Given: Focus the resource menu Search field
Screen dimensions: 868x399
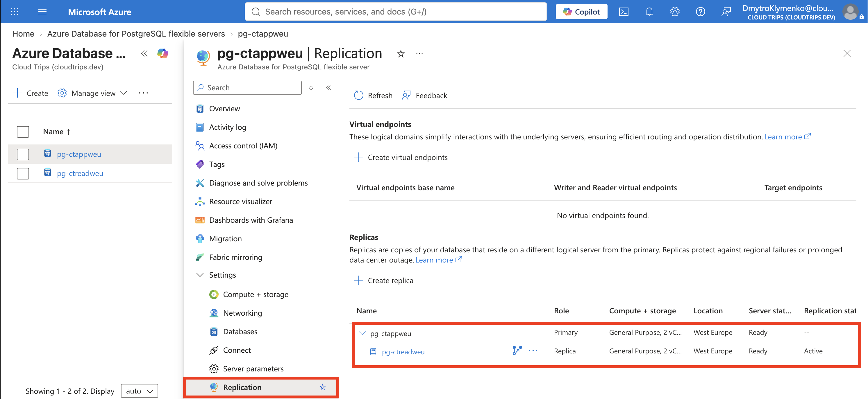Looking at the screenshot, I should [247, 87].
